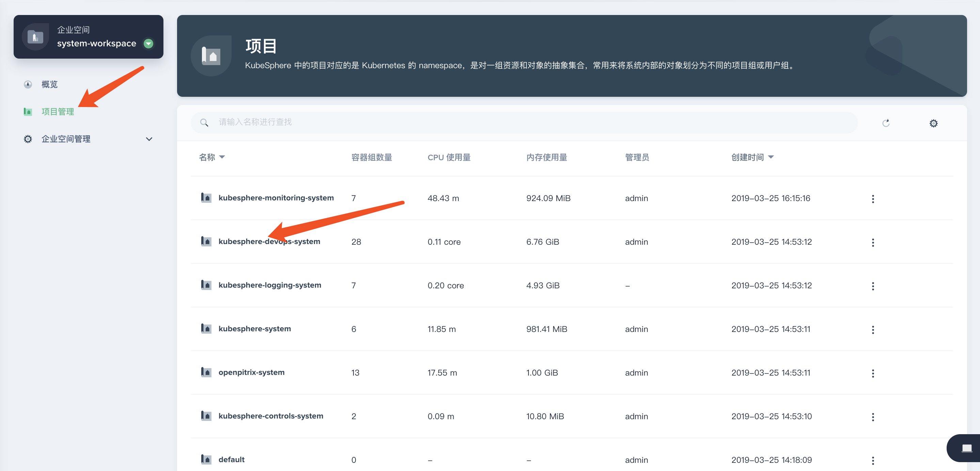Open kubesphere-monitoring-system project

pyautogui.click(x=276, y=198)
